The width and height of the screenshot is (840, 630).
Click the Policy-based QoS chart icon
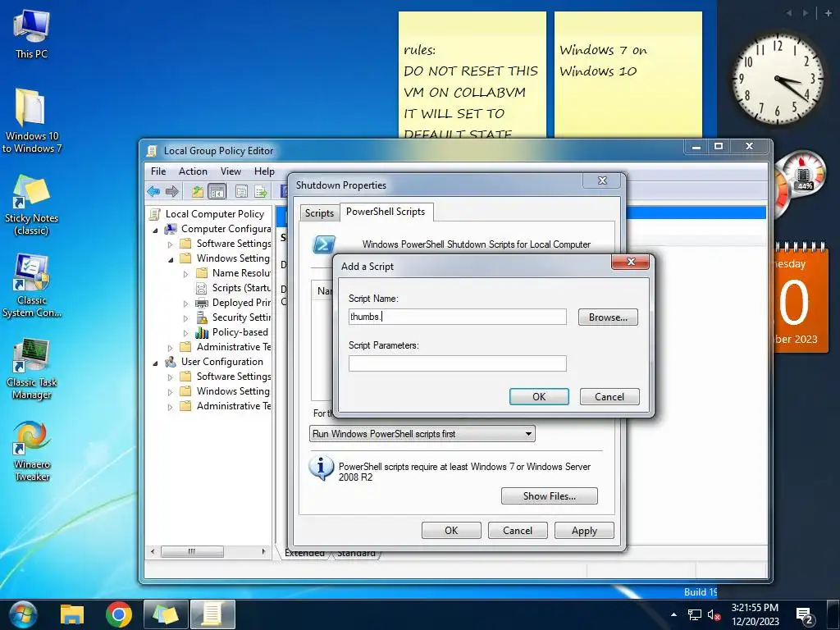click(x=202, y=333)
